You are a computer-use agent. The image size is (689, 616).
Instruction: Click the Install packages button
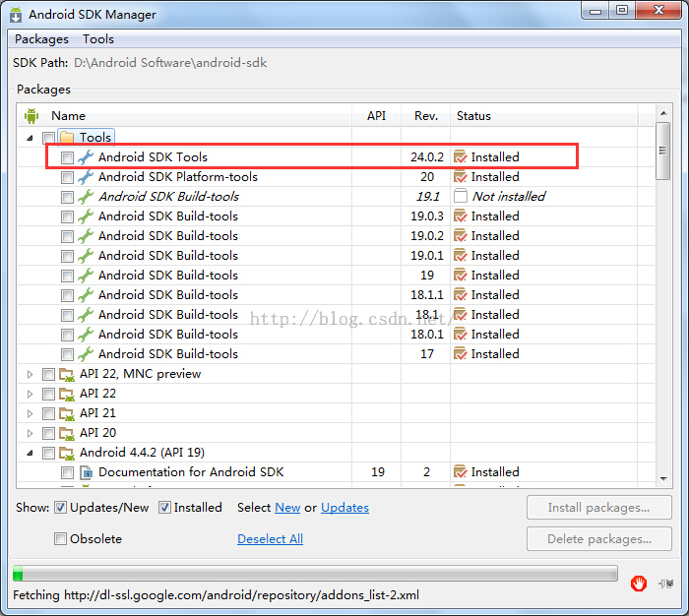pos(598,508)
